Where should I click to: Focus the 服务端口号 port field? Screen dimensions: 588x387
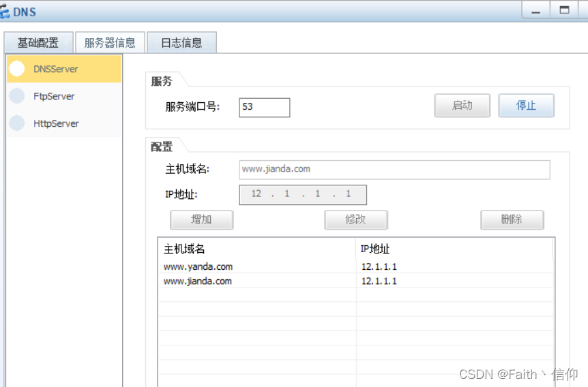point(265,108)
